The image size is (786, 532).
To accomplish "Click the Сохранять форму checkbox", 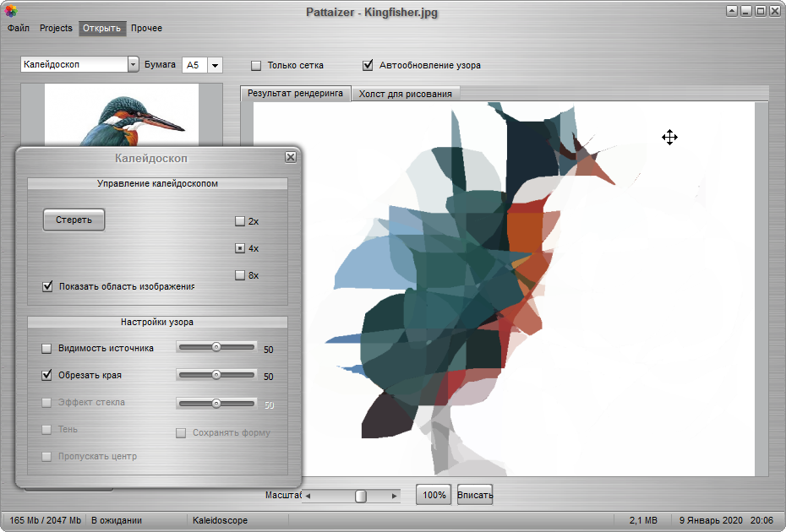I will pyautogui.click(x=181, y=433).
